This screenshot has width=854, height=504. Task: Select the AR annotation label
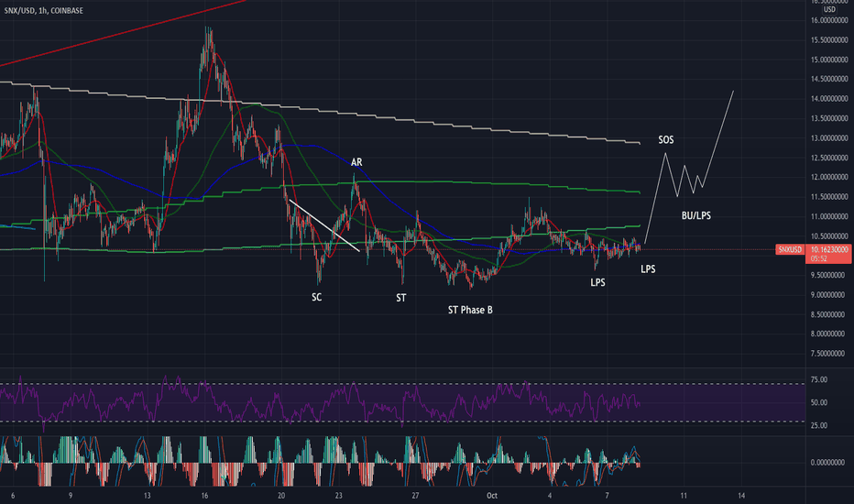[x=356, y=162]
